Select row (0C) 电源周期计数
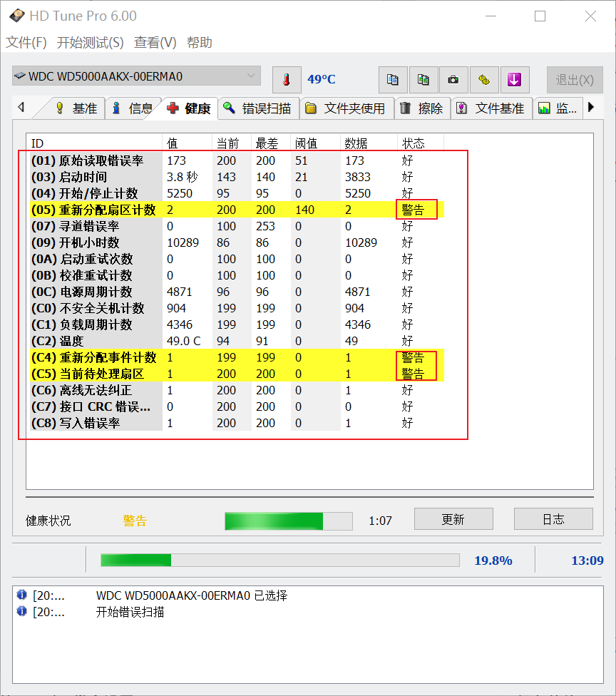616x696 pixels. (237, 292)
